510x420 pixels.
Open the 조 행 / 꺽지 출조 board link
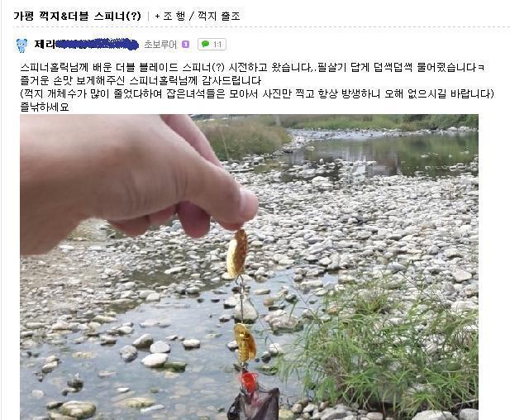[x=202, y=16]
